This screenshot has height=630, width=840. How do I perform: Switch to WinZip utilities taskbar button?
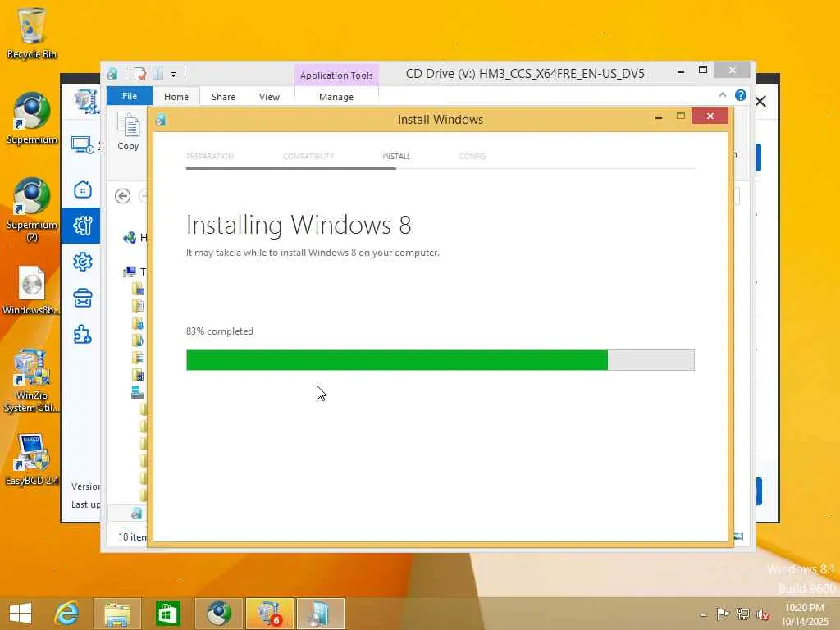pyautogui.click(x=269, y=614)
